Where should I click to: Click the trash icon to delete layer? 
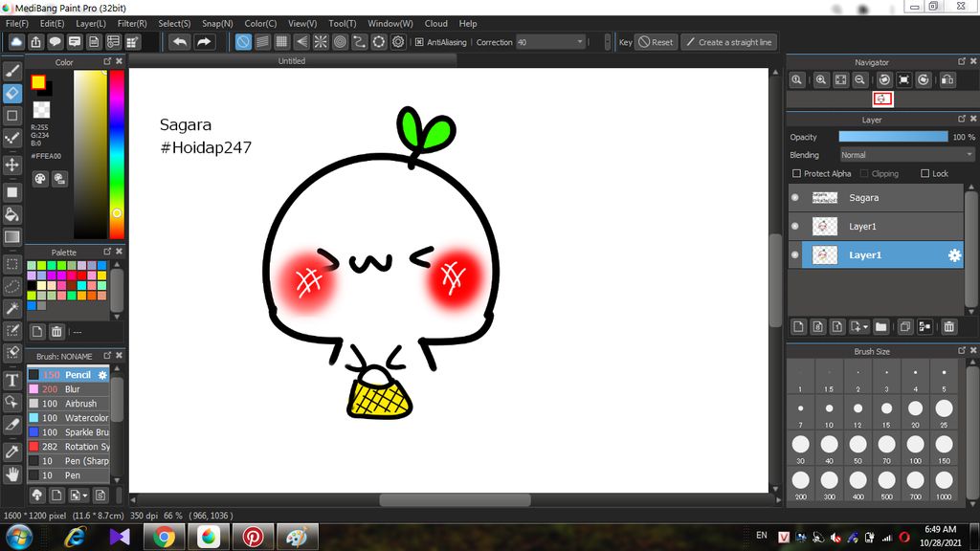(948, 326)
